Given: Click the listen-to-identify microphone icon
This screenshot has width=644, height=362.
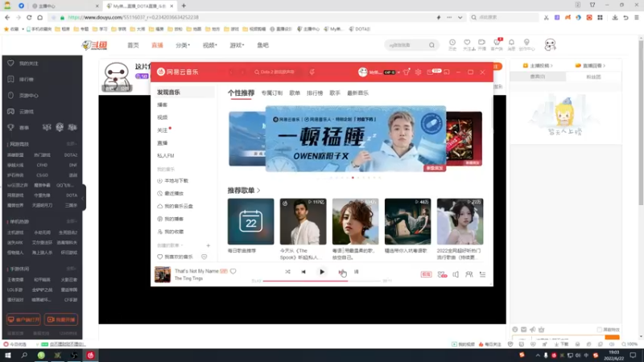Looking at the screenshot, I should point(312,72).
